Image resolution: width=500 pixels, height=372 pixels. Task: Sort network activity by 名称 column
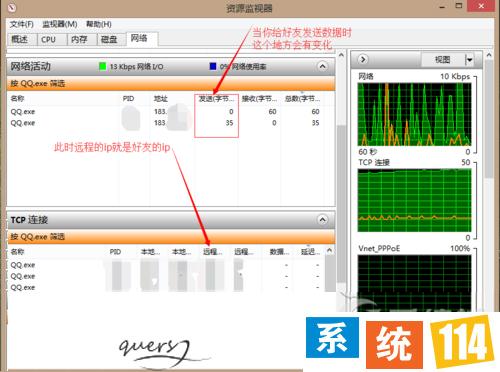(x=17, y=99)
